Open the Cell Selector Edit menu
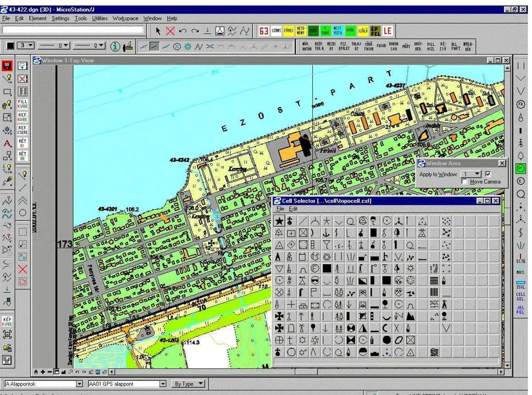The width and height of the screenshot is (532, 395). [293, 209]
